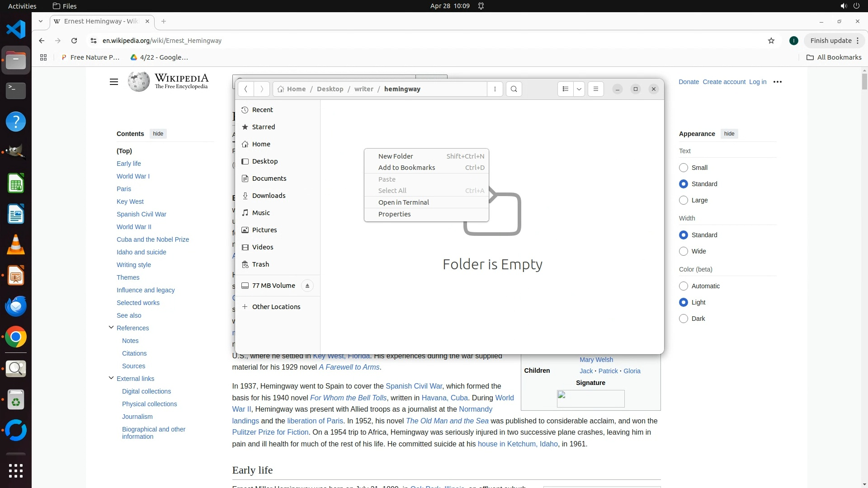Click the browser page vertical scrollbar

pos(864,81)
